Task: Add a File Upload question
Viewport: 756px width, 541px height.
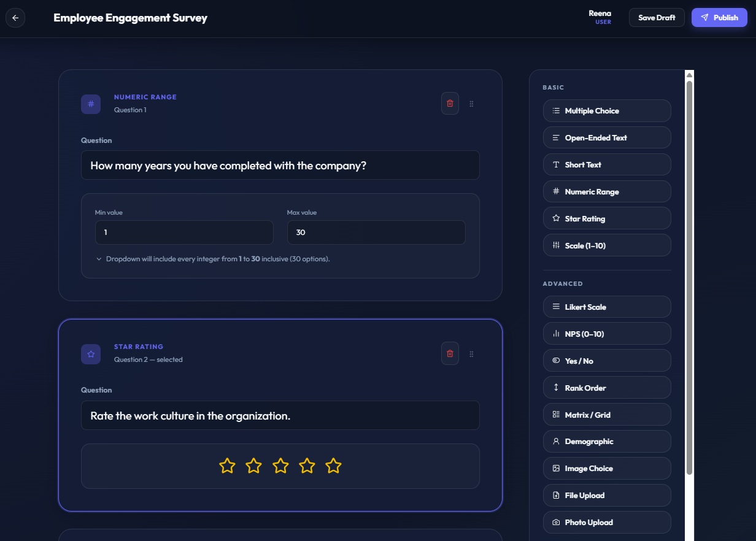Action: tap(607, 495)
